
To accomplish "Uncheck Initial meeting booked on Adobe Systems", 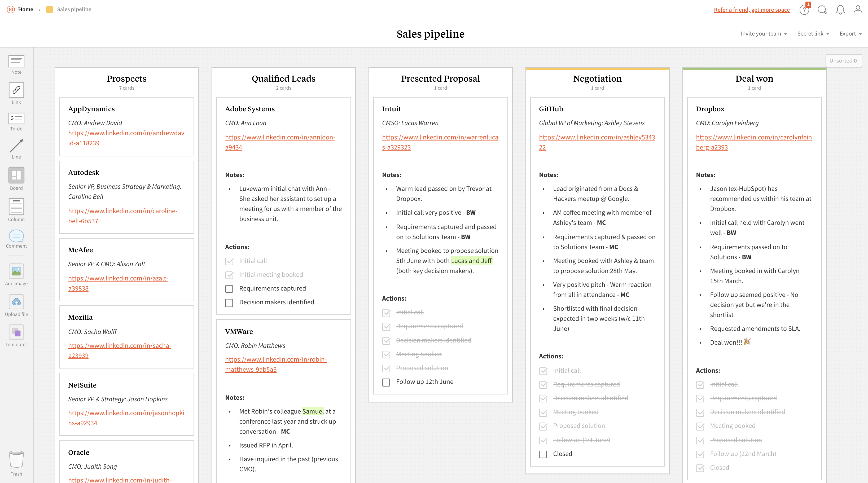I will pyautogui.click(x=229, y=275).
